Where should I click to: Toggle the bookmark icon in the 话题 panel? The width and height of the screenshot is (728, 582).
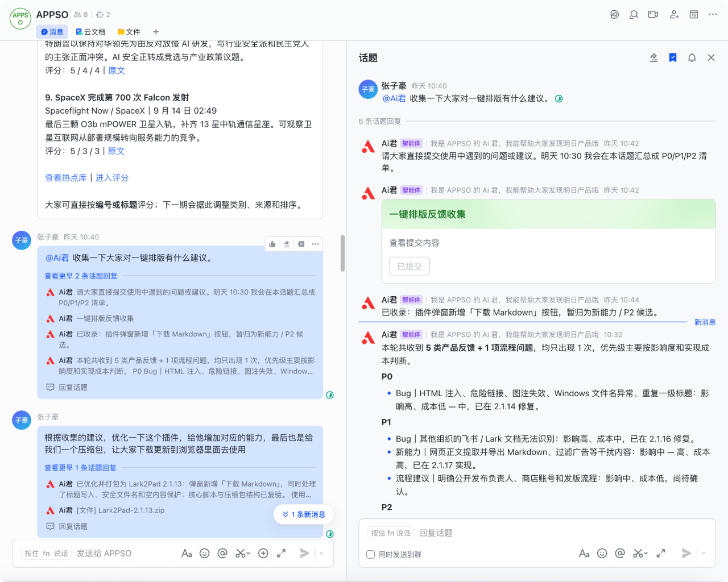tap(673, 57)
